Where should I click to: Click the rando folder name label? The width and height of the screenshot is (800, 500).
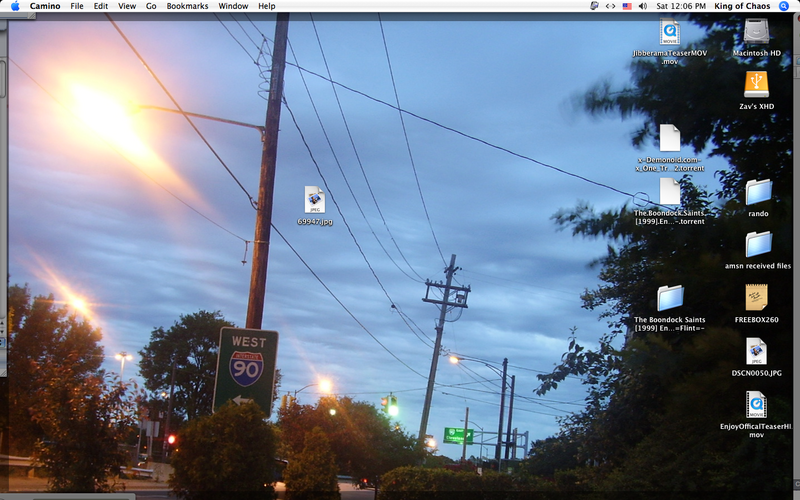tap(758, 214)
